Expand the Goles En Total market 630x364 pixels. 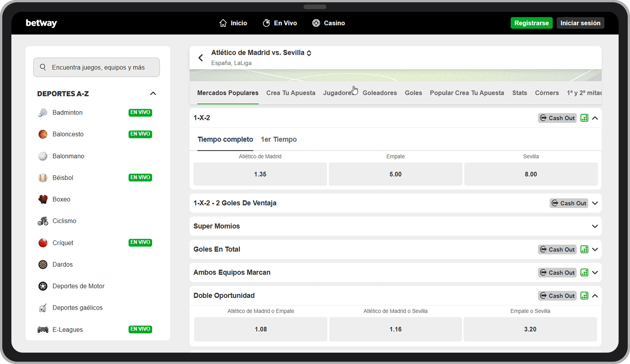click(x=595, y=249)
